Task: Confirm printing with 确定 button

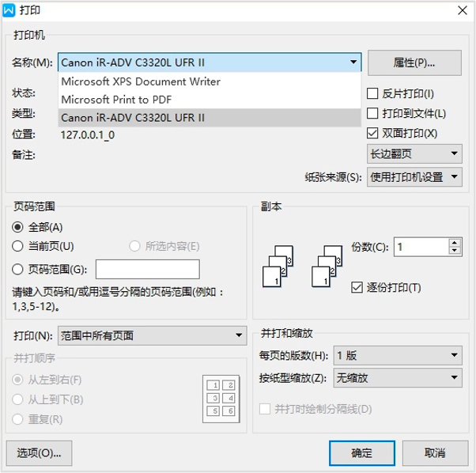Action: (x=362, y=453)
